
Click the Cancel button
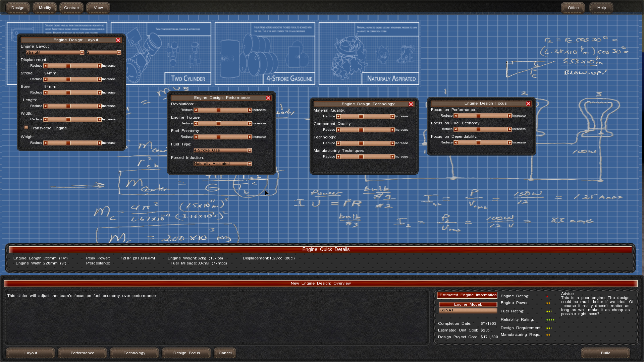(225, 353)
